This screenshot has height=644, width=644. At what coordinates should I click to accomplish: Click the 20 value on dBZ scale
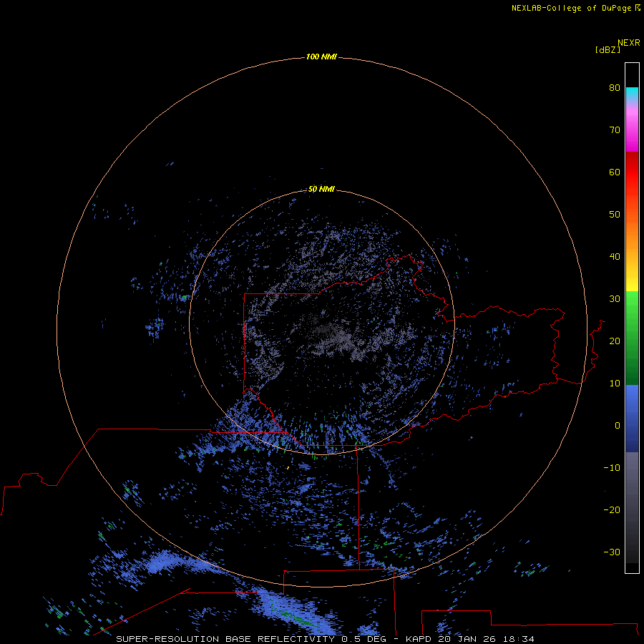pos(615,341)
